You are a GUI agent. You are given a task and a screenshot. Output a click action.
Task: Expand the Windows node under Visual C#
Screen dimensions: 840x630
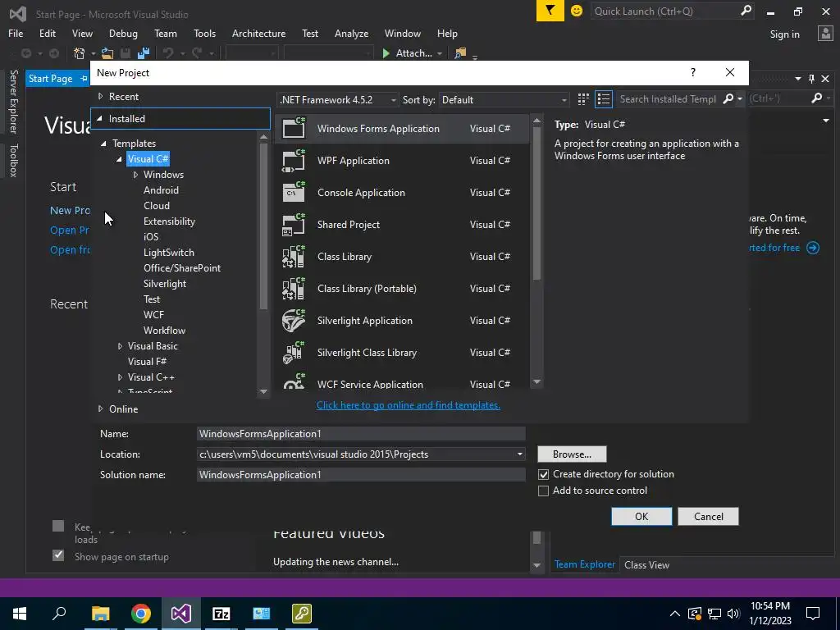tap(135, 175)
